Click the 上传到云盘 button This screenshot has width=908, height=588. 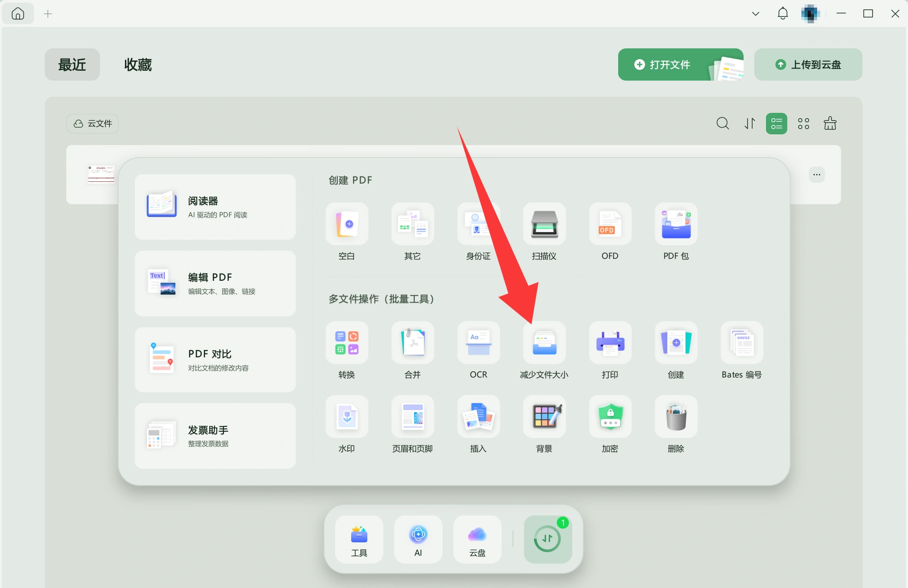tap(808, 64)
